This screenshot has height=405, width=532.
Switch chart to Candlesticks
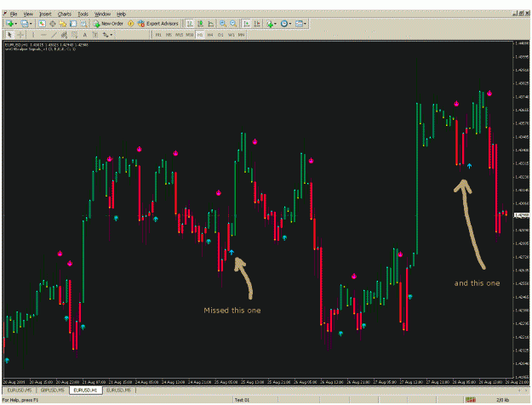(x=201, y=24)
